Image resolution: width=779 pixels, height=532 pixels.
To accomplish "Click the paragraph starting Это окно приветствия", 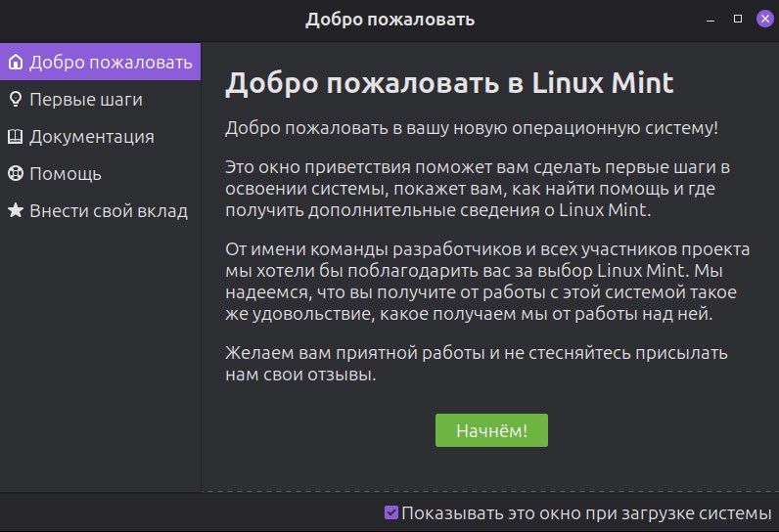I will 478,189.
